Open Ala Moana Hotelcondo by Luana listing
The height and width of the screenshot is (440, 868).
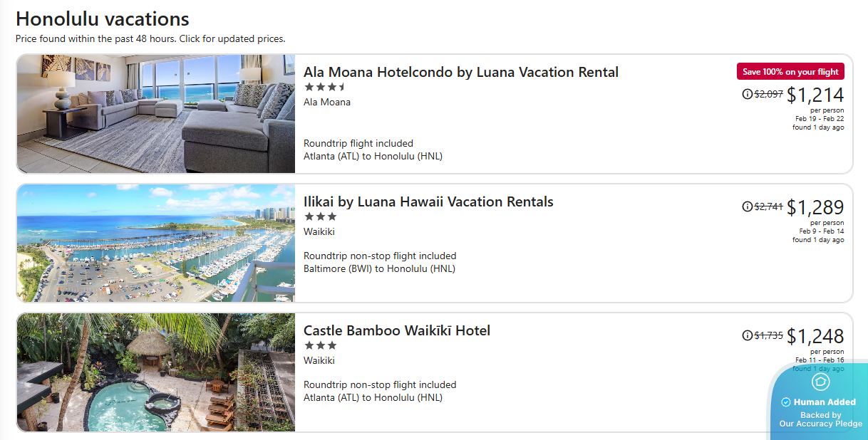pos(460,72)
